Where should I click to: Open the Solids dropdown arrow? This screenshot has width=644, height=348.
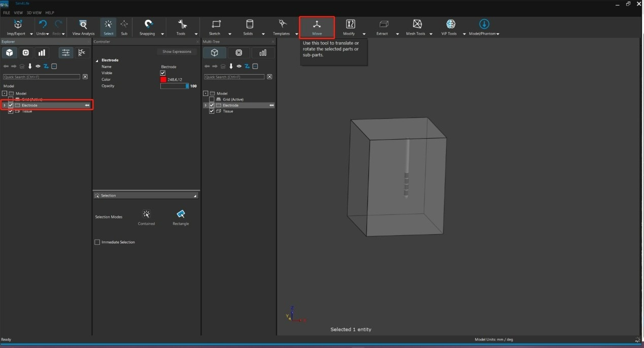pyautogui.click(x=263, y=34)
